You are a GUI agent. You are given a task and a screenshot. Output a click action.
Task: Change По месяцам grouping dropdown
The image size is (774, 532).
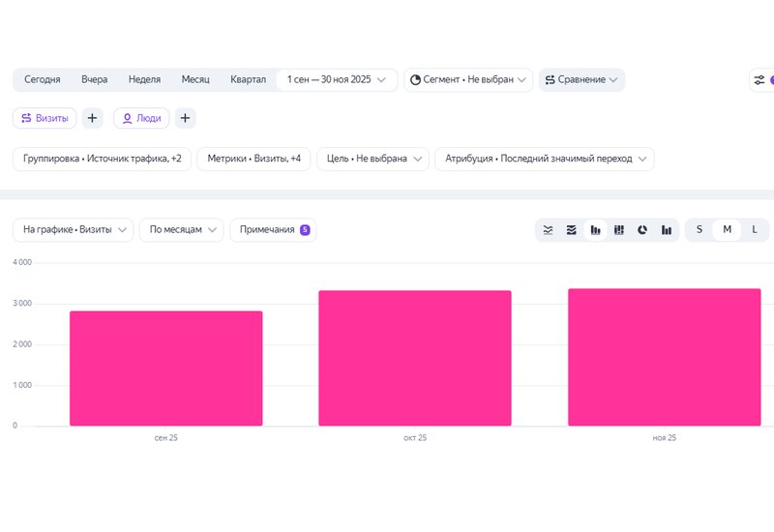pyautogui.click(x=182, y=230)
